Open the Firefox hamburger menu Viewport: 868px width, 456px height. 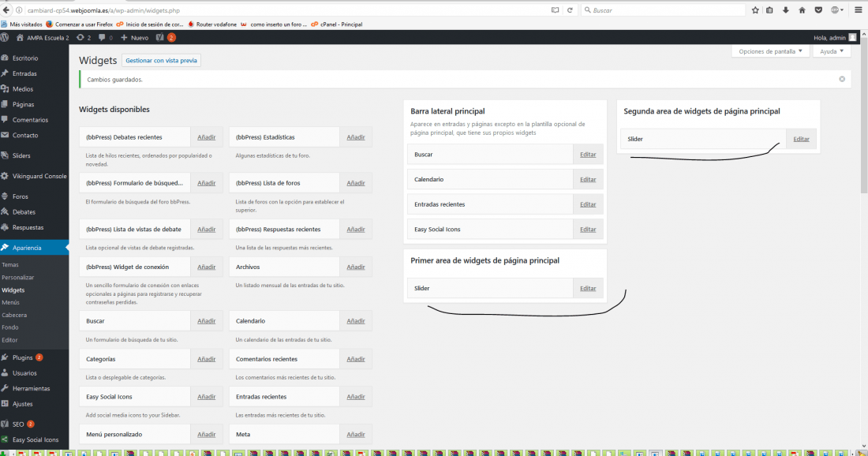point(858,10)
